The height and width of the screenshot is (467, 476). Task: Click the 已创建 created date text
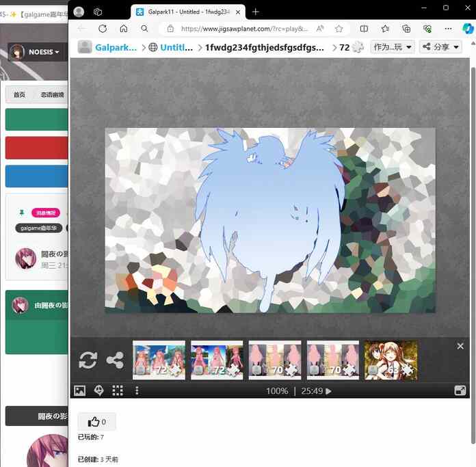click(98, 459)
